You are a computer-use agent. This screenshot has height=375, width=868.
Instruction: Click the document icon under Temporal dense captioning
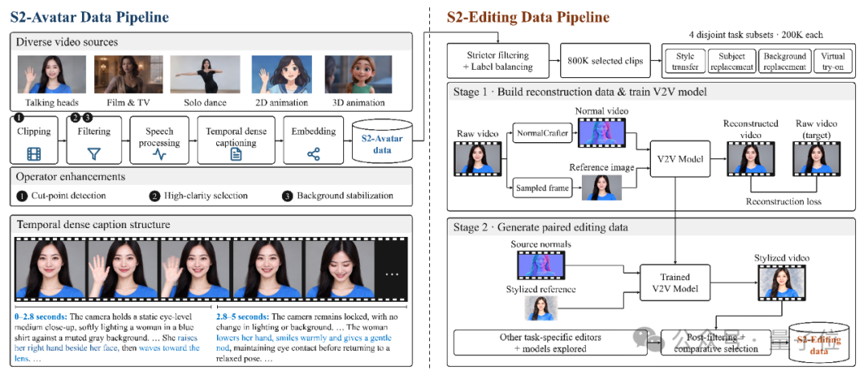(235, 154)
